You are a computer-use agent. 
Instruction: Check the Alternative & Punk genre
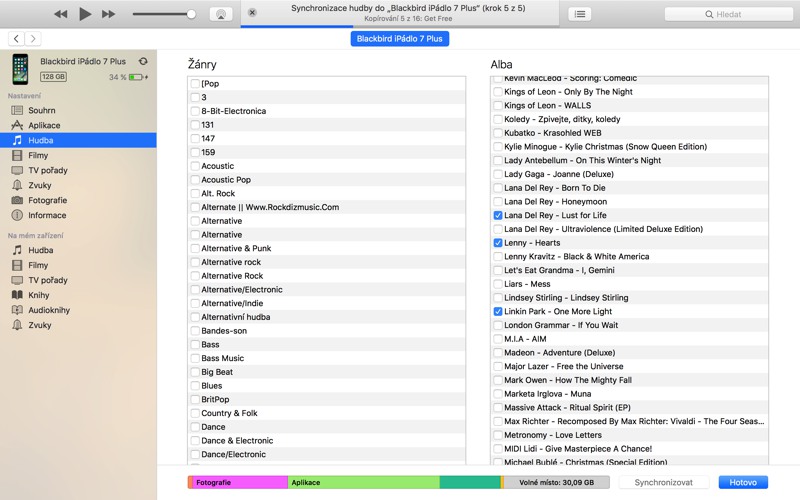tap(195, 248)
